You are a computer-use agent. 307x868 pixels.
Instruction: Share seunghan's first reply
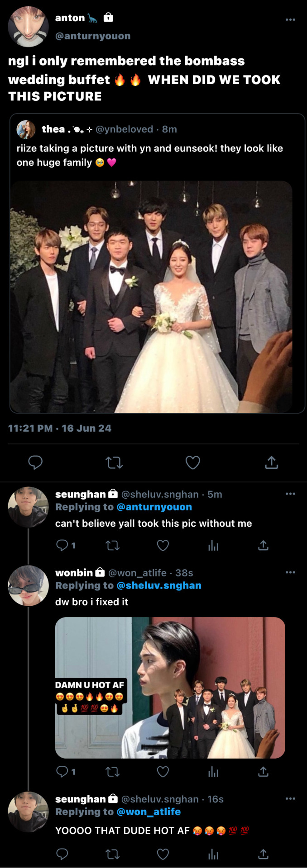(263, 546)
